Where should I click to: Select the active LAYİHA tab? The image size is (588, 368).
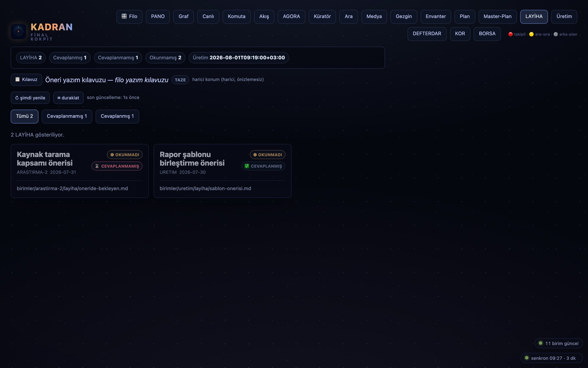(534, 17)
